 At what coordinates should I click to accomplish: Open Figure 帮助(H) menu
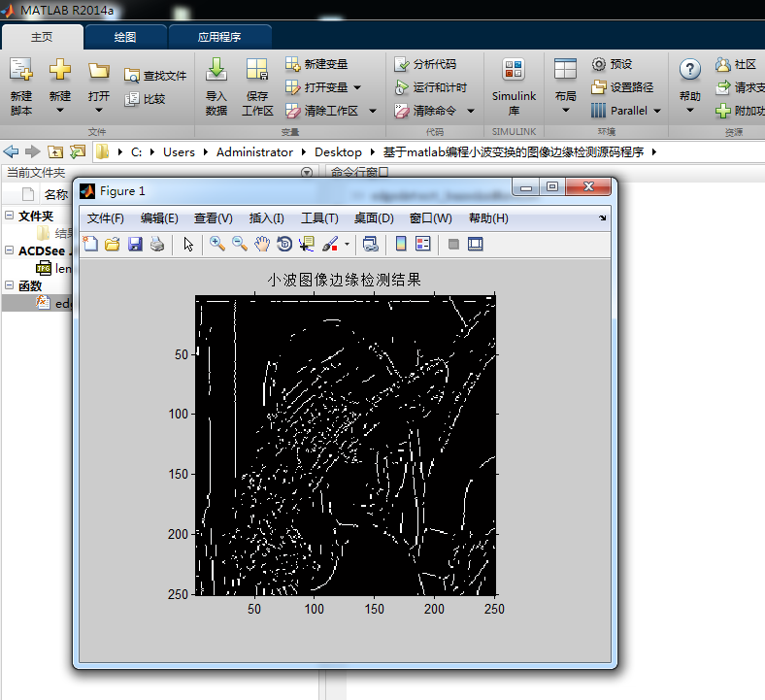pos(488,218)
